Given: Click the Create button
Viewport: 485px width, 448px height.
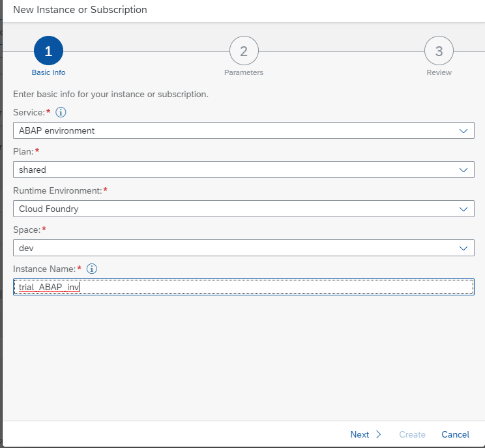Looking at the screenshot, I should point(412,434).
